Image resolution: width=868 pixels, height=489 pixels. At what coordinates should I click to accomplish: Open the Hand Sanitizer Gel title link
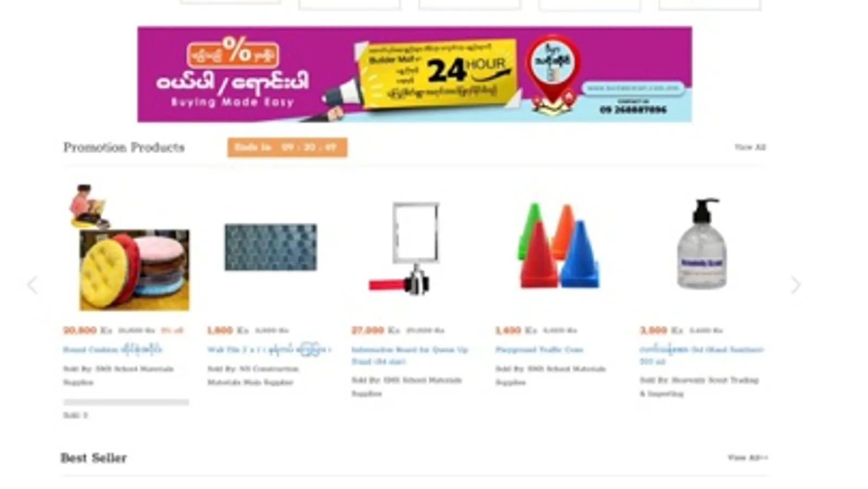coord(701,355)
